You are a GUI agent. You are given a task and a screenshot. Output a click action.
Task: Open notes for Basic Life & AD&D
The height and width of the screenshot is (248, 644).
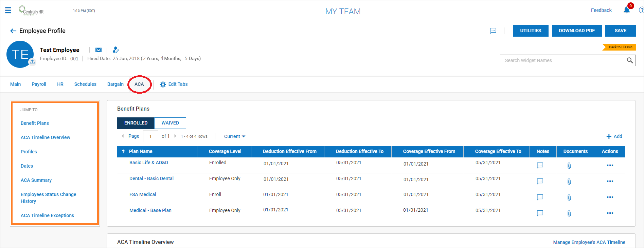click(540, 165)
